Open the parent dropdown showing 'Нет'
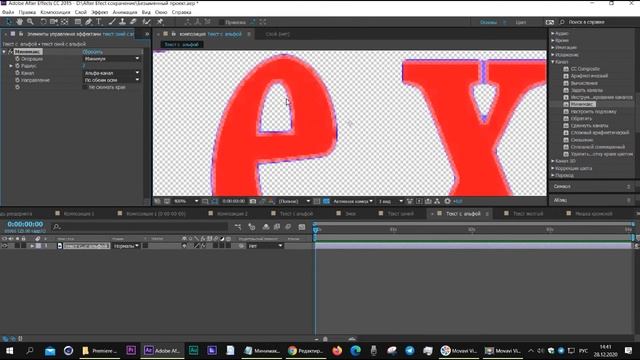The width and height of the screenshot is (640, 360). coord(265,246)
